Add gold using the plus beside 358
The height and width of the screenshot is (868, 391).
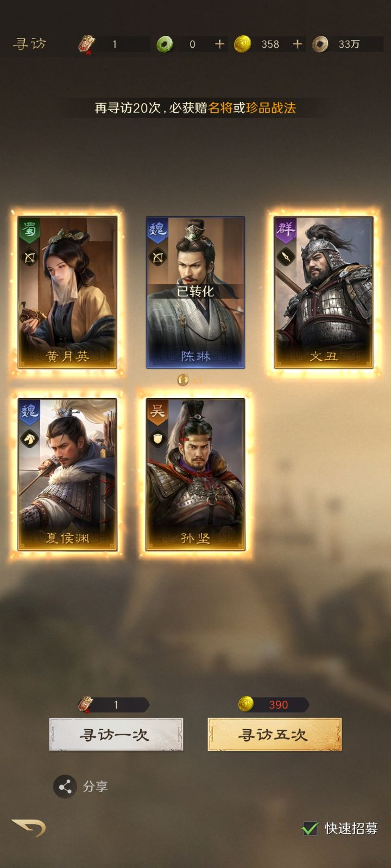298,44
